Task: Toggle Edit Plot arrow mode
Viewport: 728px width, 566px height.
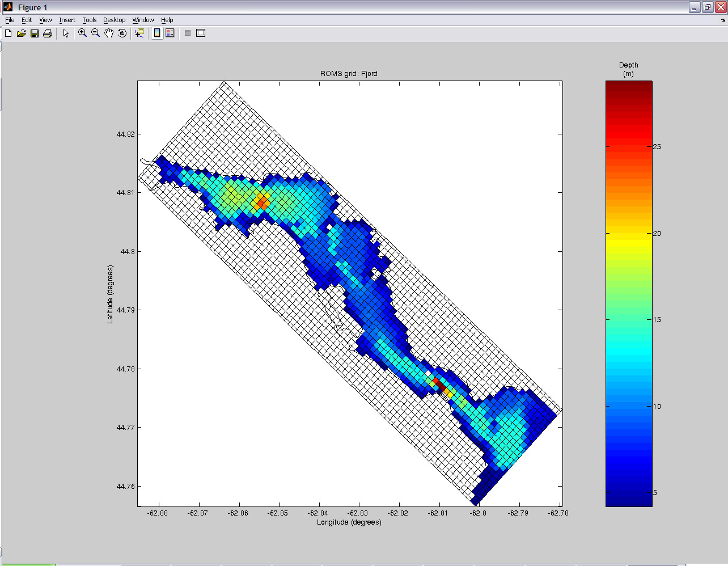Action: tap(66, 33)
